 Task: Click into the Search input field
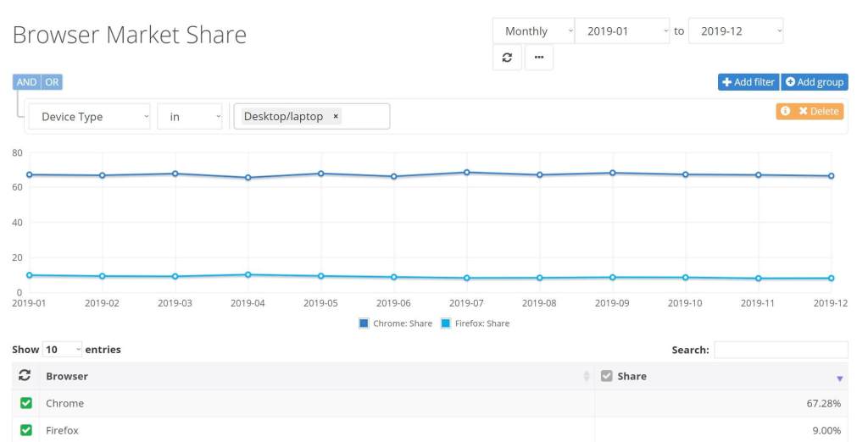(x=780, y=350)
